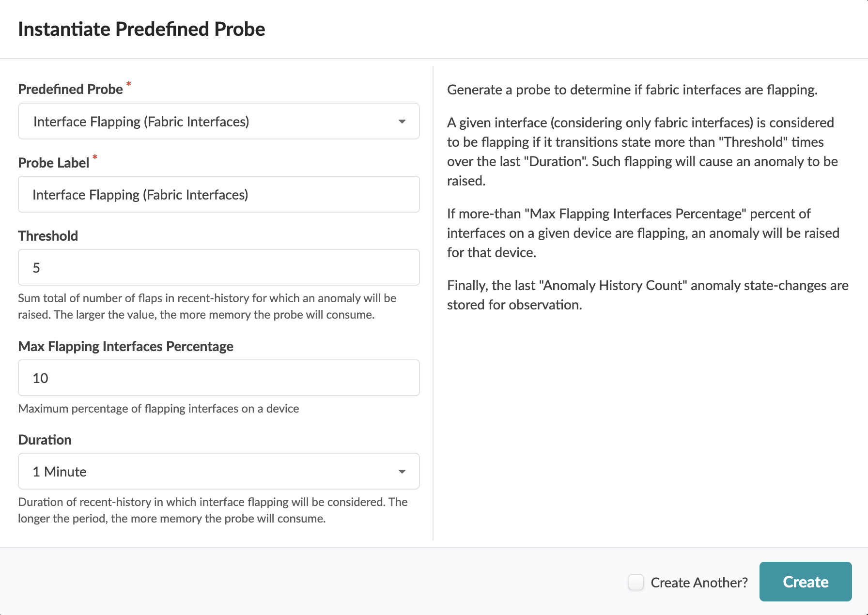Enable the Create Another checkbox
The width and height of the screenshot is (868, 615).
(636, 582)
